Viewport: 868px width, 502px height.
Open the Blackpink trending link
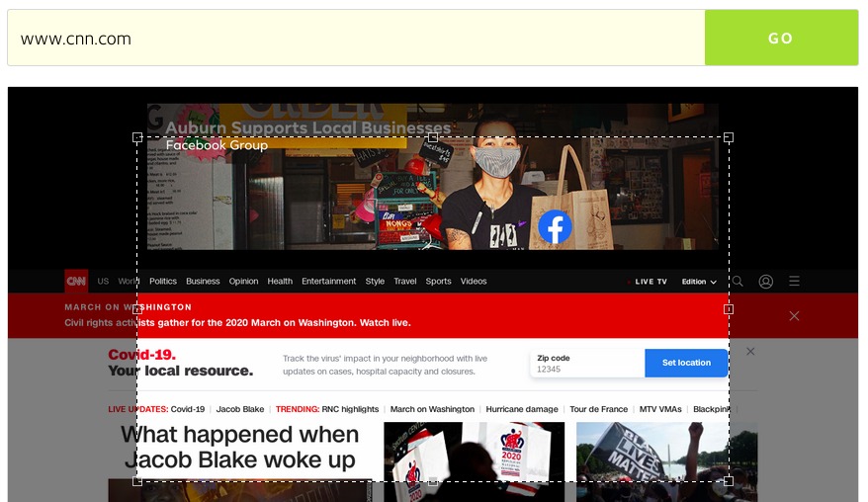(x=713, y=409)
